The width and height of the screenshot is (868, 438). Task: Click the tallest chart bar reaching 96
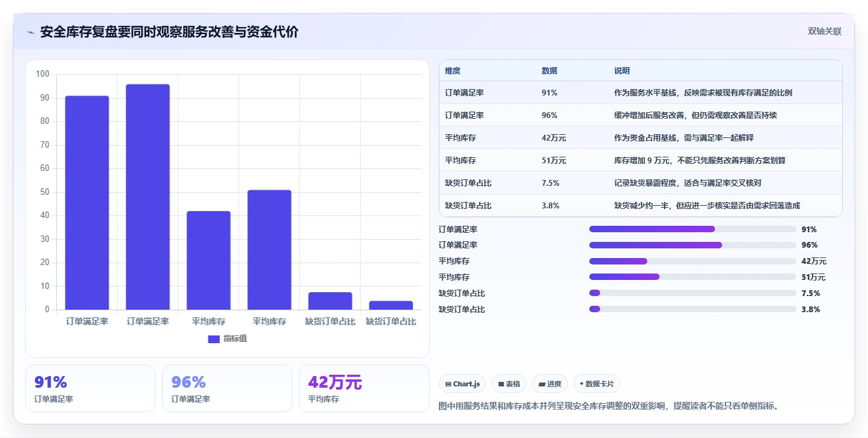148,197
